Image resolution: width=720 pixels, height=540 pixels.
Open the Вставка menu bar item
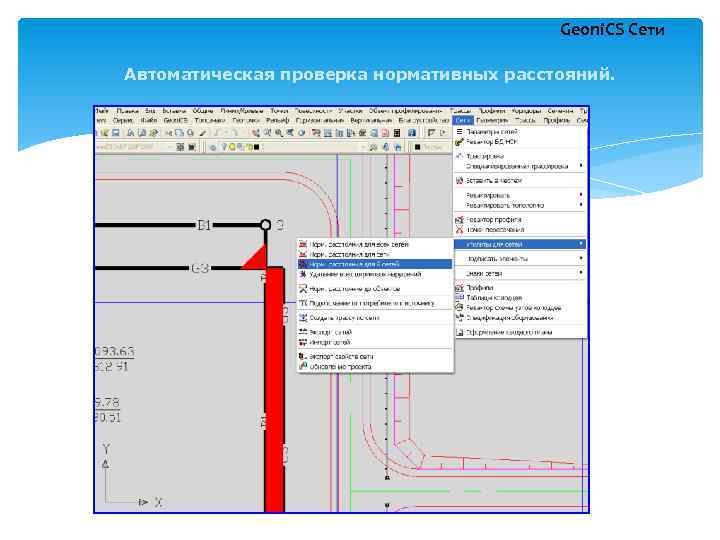174,111
